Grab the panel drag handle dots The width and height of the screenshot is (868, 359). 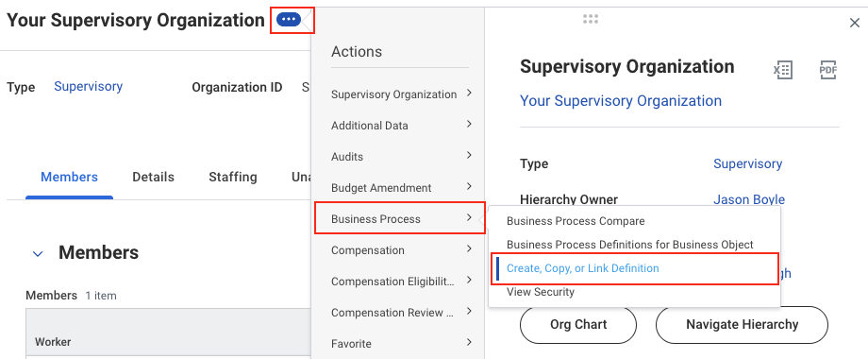click(591, 19)
